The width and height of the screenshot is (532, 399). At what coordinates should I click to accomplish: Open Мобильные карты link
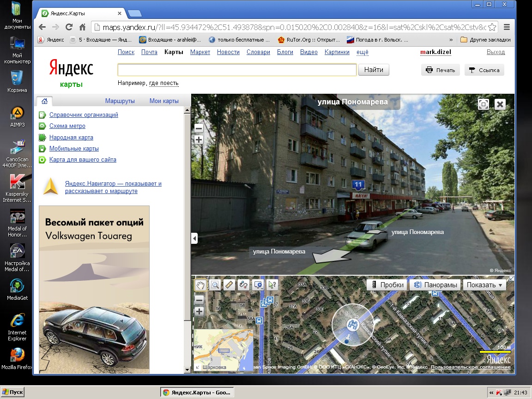pyautogui.click(x=74, y=149)
